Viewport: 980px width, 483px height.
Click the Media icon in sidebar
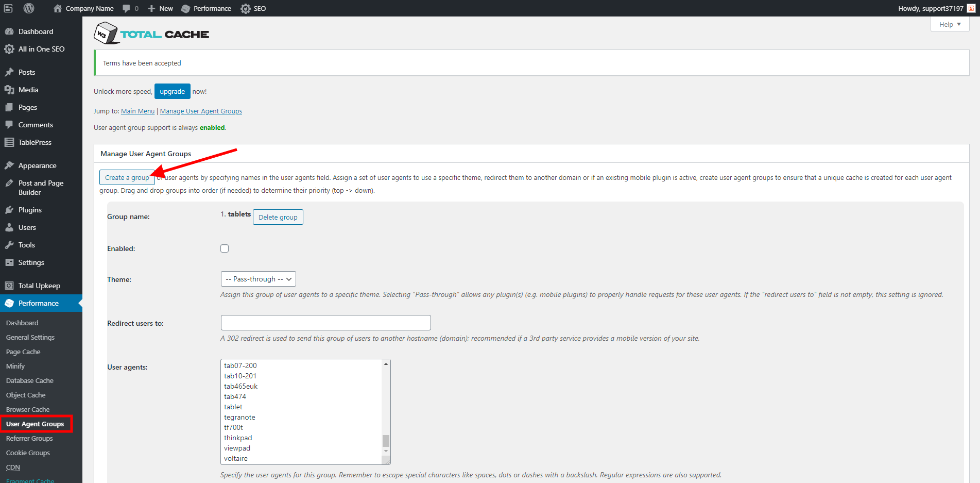point(9,90)
